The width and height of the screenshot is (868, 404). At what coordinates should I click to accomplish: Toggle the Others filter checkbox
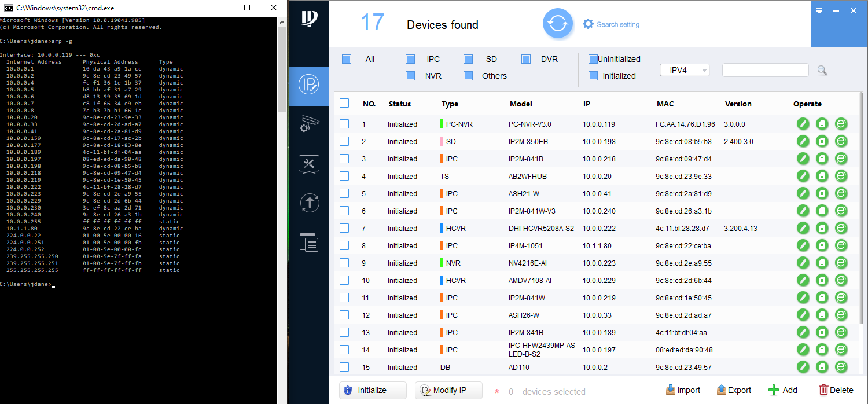468,76
